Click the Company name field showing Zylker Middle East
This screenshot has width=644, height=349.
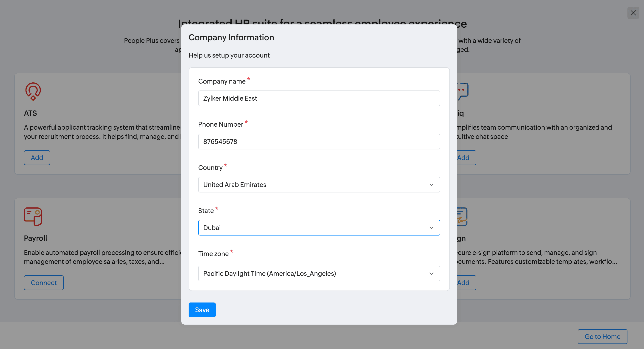pos(319,98)
